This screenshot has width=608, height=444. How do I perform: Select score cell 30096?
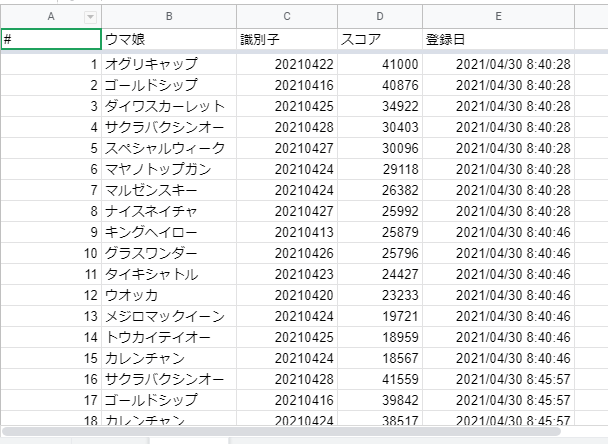tap(380, 148)
